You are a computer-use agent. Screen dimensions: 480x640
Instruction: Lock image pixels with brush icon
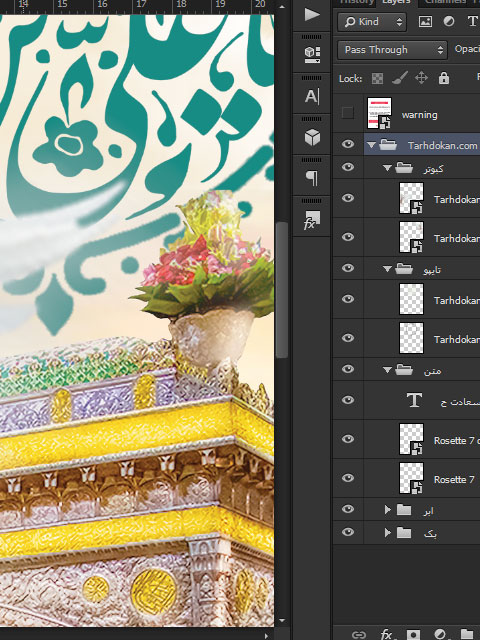click(x=400, y=78)
